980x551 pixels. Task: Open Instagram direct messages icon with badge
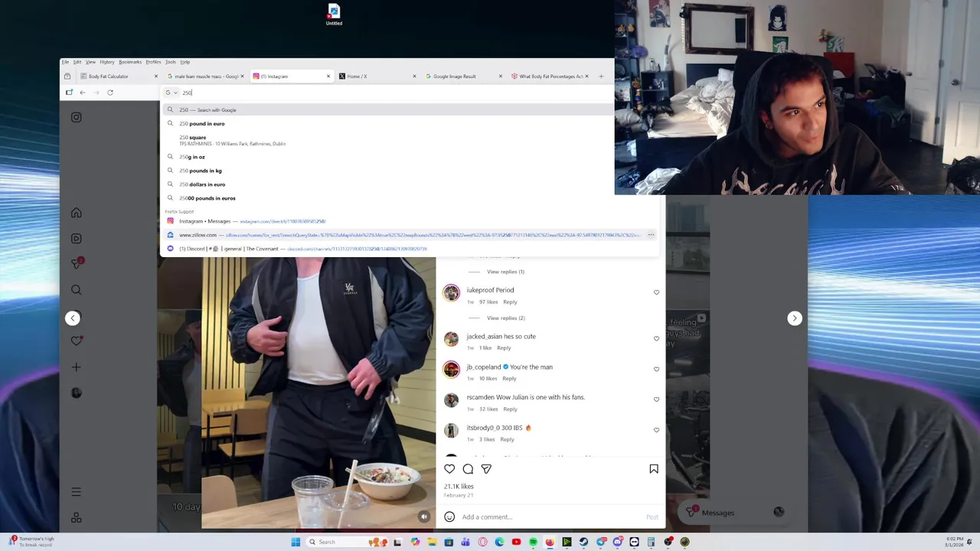tap(77, 263)
